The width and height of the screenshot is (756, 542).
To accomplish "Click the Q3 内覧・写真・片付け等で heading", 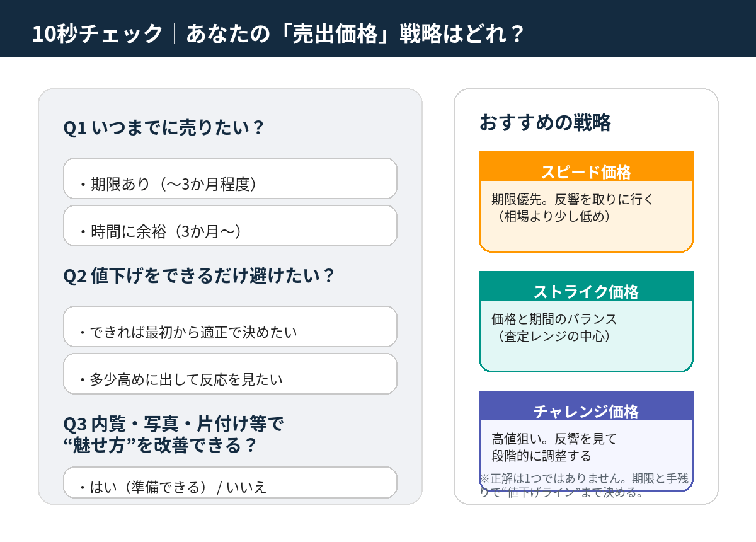I will coord(174,424).
